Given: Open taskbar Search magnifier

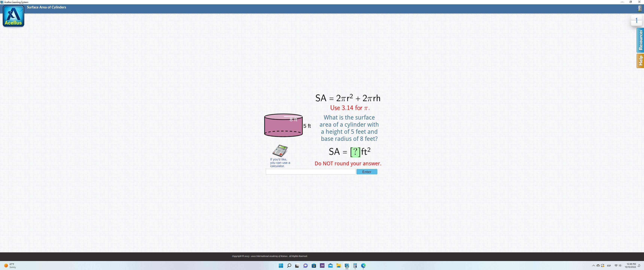Looking at the screenshot, I should [x=289, y=265].
